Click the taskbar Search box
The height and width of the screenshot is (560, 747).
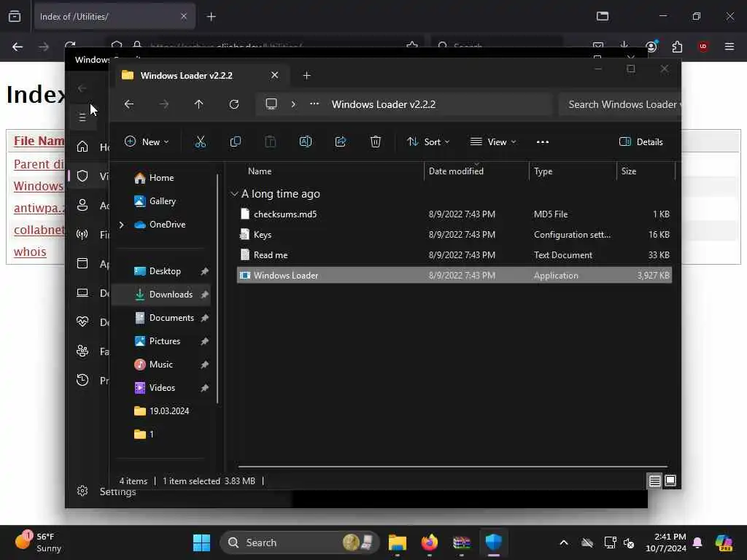coord(300,542)
